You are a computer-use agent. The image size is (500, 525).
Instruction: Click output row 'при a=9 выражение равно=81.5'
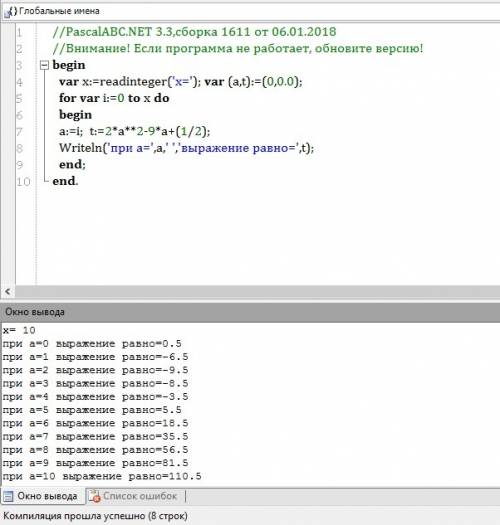(x=95, y=463)
